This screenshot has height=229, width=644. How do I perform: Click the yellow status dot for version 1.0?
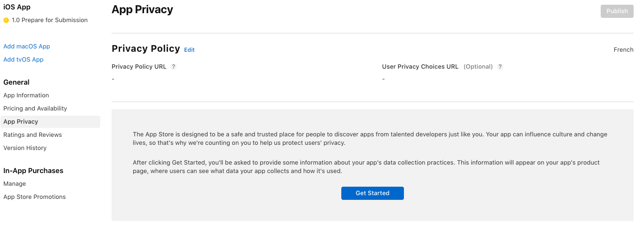pos(6,20)
